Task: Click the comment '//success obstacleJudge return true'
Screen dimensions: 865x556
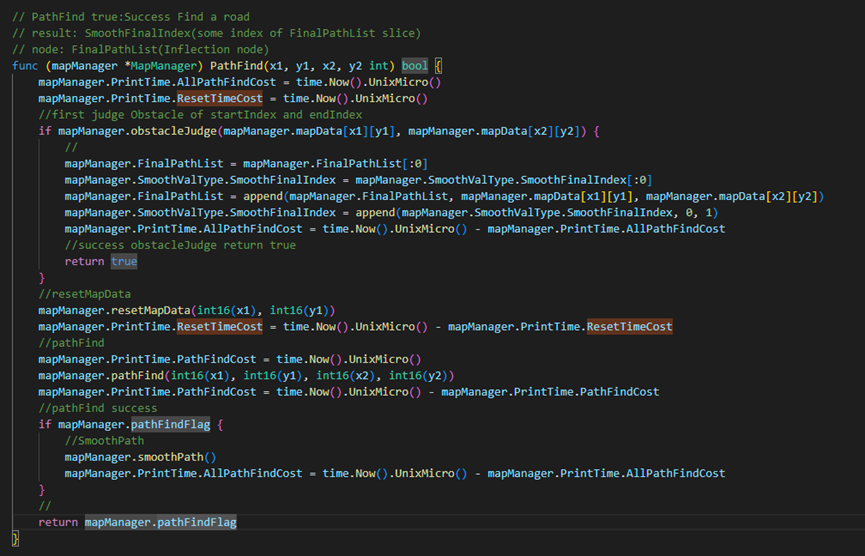Action: (x=180, y=245)
